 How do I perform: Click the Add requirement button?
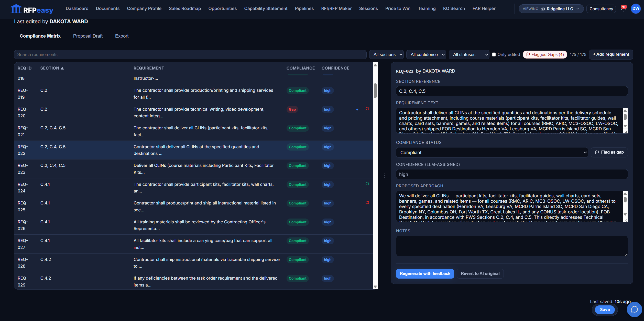tap(611, 54)
